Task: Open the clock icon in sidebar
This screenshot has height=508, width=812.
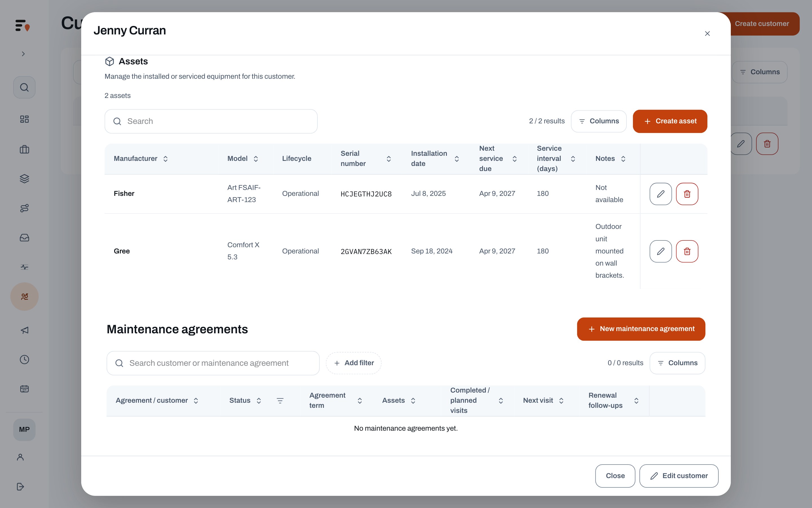Action: click(x=24, y=360)
